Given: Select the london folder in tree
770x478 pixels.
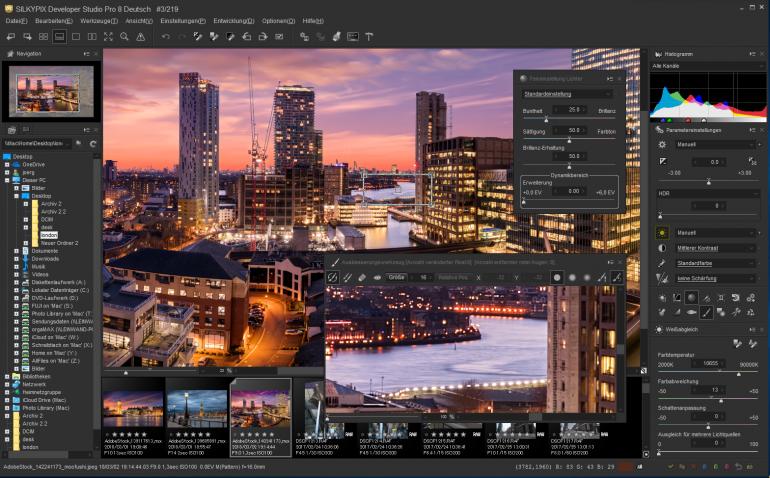Looking at the screenshot, I should 49,235.
